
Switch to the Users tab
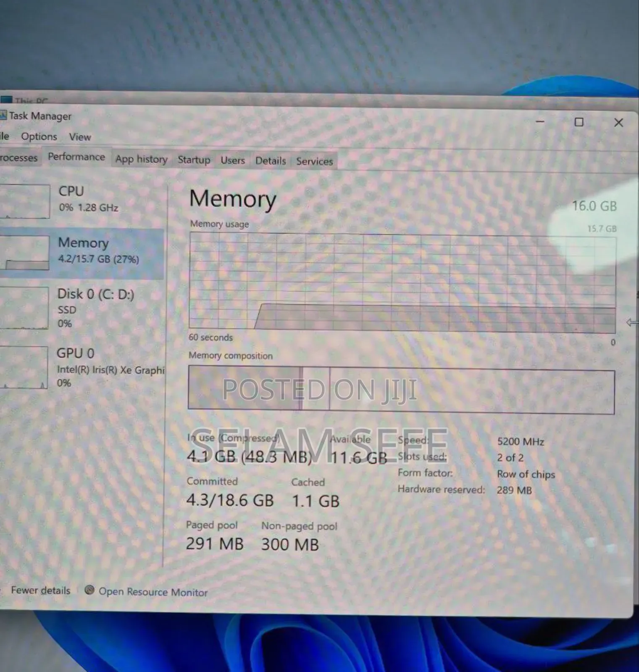(x=233, y=160)
